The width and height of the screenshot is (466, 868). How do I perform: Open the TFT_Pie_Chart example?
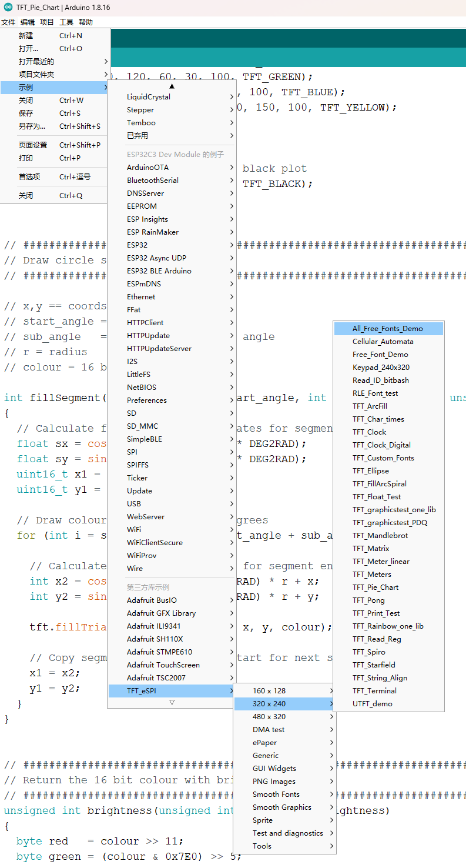[x=375, y=587]
